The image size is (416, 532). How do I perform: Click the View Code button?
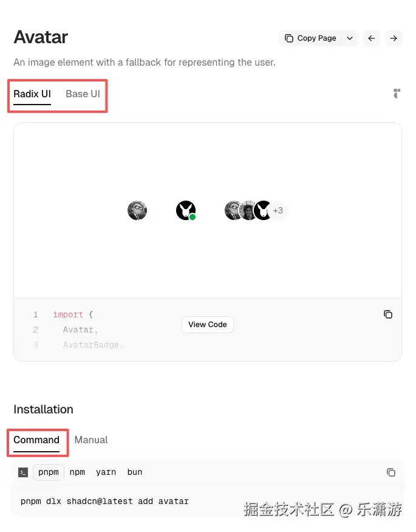coord(207,325)
